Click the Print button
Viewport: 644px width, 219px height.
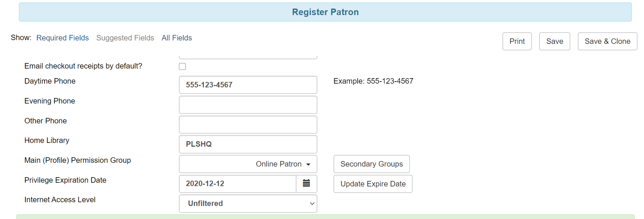tap(517, 41)
